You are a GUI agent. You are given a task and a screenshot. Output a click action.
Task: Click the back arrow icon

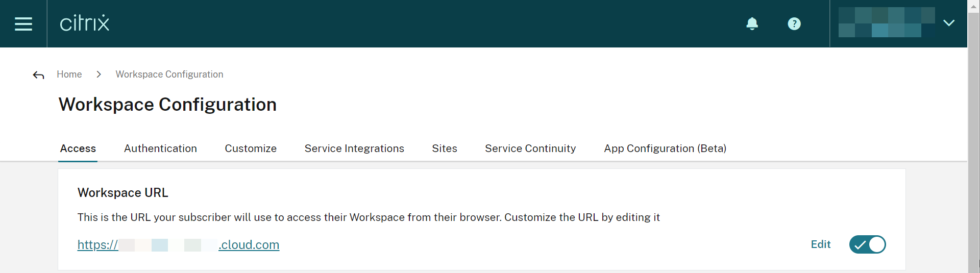[x=38, y=76]
